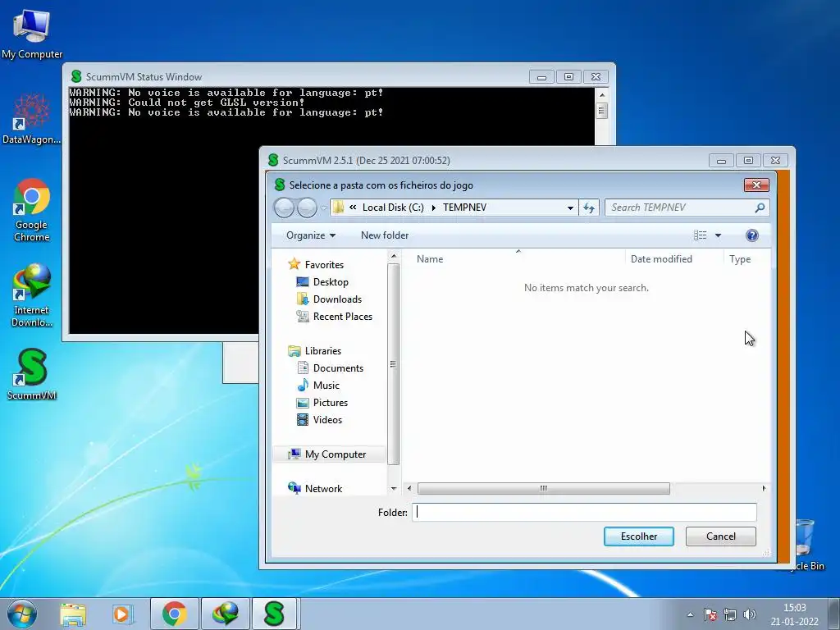The width and height of the screenshot is (840, 630).
Task: Click the TEMPNEV breadcrumb segment
Action: pyautogui.click(x=464, y=208)
